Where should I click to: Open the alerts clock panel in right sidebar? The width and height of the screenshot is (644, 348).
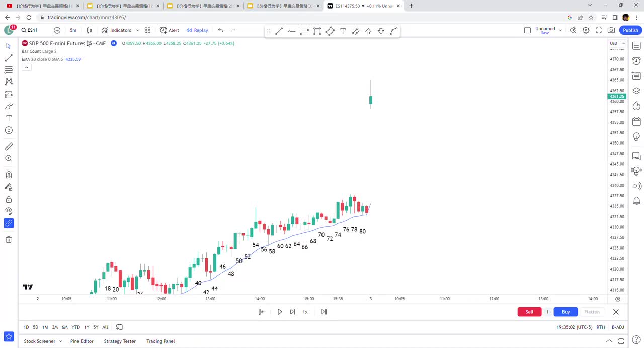[636, 61]
